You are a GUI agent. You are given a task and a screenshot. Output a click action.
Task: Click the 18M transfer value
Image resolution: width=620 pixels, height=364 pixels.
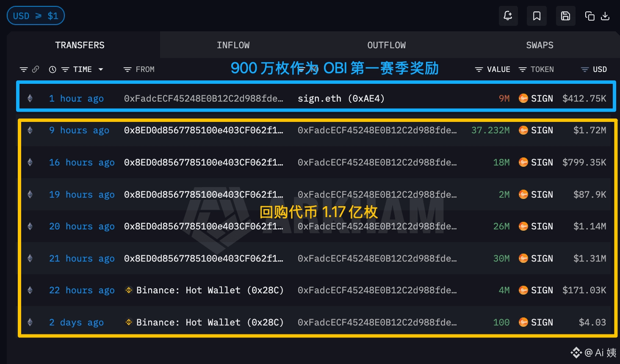click(501, 162)
